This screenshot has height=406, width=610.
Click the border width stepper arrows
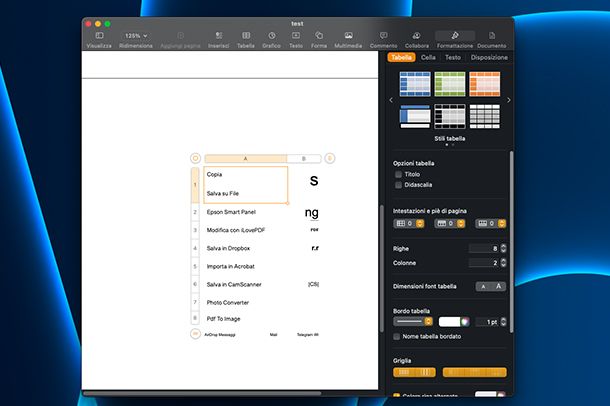pyautogui.click(x=503, y=322)
